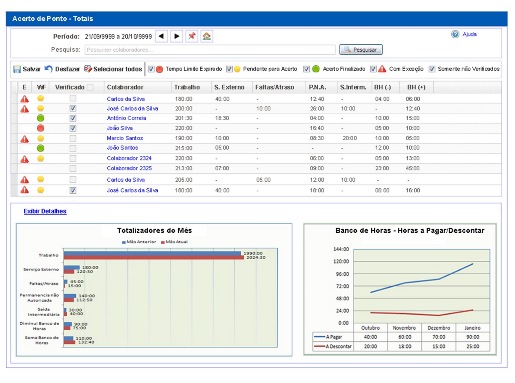This screenshot has height=383, width=515.
Task: Click warning icon in José Carlos 100:00 row
Action: click(x=25, y=190)
